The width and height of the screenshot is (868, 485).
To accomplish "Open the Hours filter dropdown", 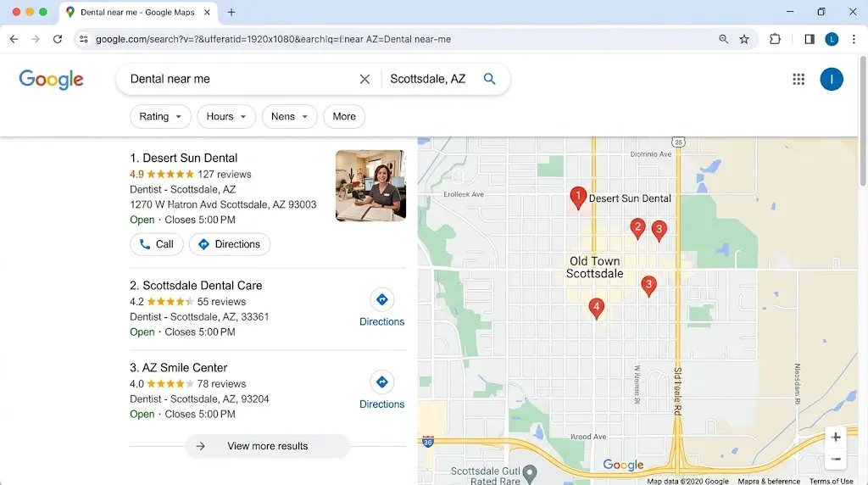I will point(226,116).
